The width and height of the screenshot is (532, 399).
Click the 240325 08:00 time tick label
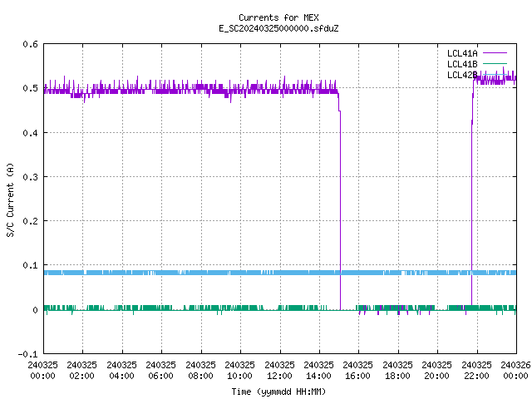pyautogui.click(x=200, y=371)
